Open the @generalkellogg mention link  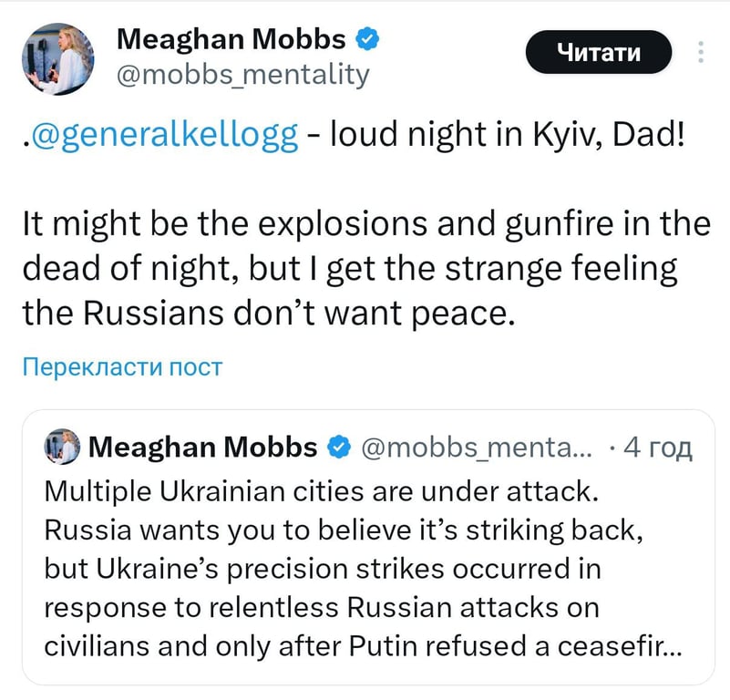(x=162, y=134)
